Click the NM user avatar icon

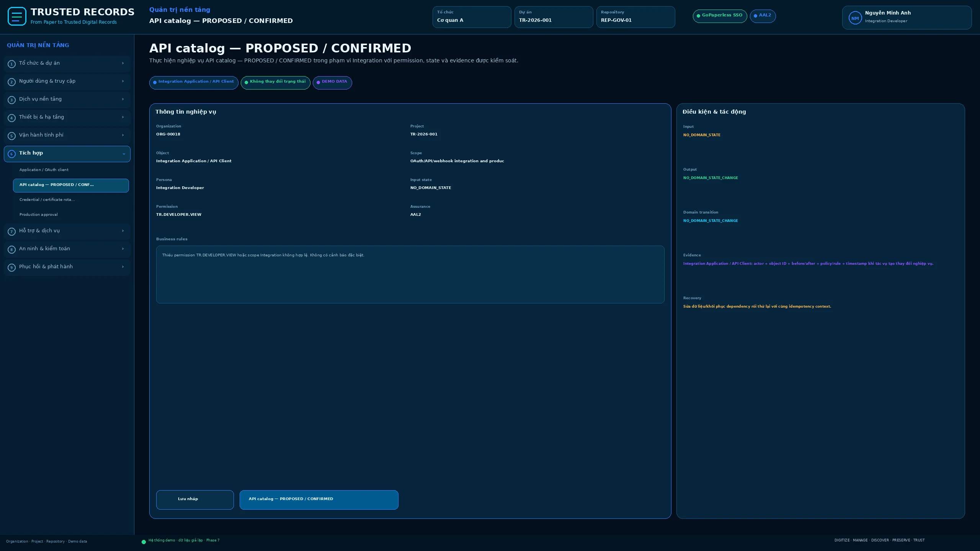pyautogui.click(x=855, y=18)
